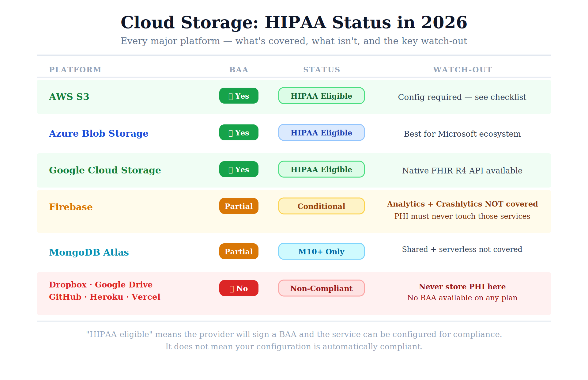This screenshot has width=588, height=380.
Task: Select "Google Drive" in the red row
Action: click(x=124, y=285)
